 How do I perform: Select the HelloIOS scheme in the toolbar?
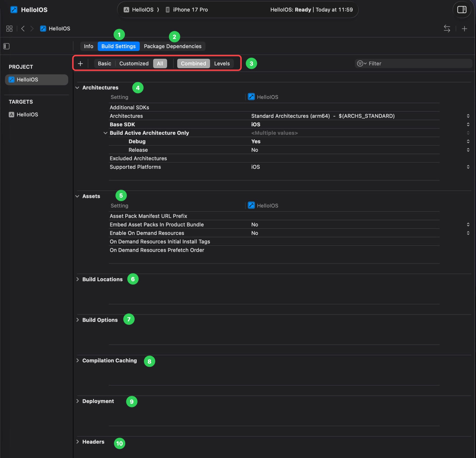point(139,10)
